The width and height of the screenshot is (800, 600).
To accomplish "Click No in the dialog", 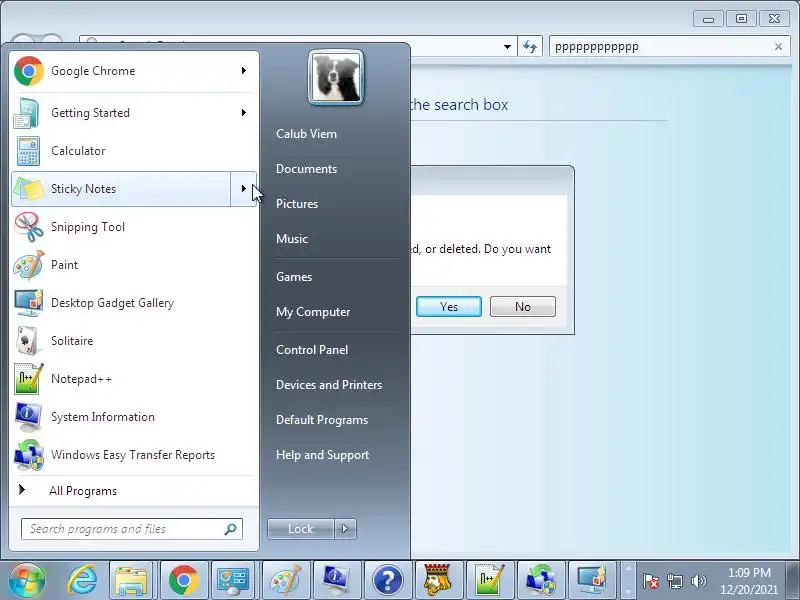I will [523, 307].
